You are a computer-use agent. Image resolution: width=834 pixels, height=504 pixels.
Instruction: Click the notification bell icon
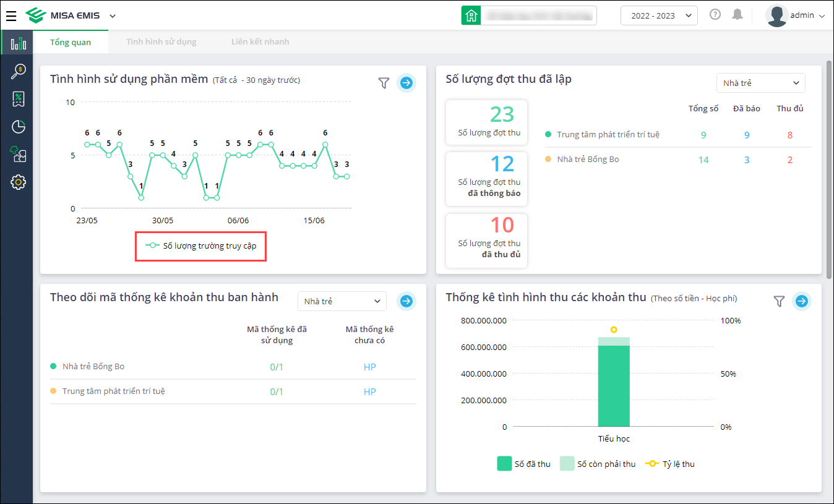coord(737,15)
